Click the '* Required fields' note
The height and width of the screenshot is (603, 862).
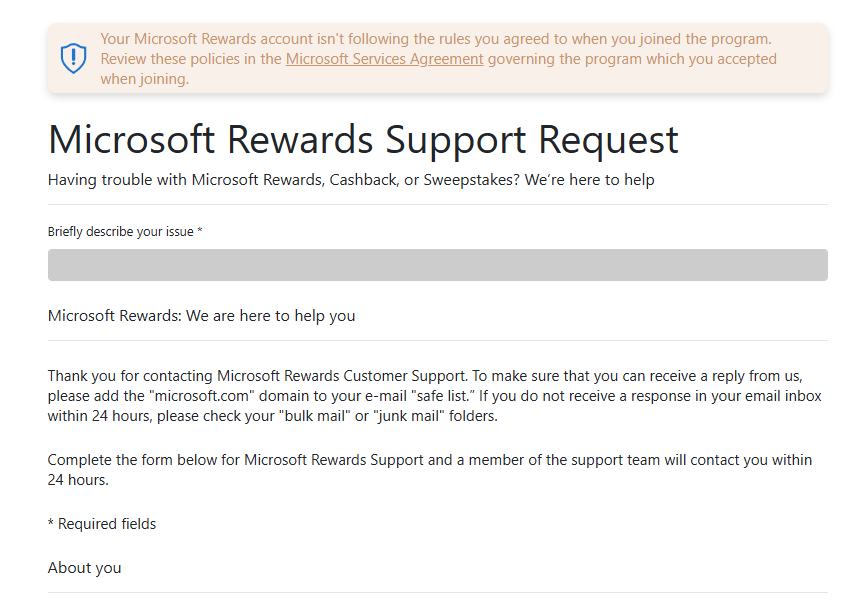point(102,524)
